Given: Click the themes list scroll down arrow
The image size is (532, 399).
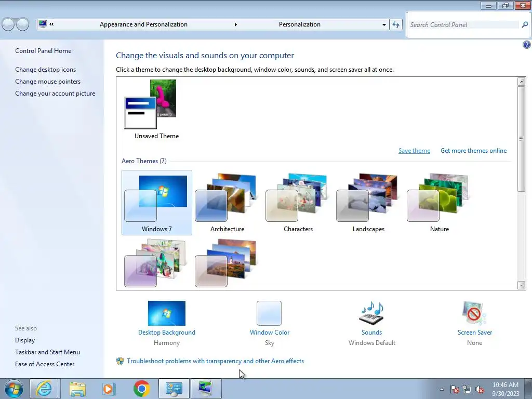Looking at the screenshot, I should pos(522,285).
